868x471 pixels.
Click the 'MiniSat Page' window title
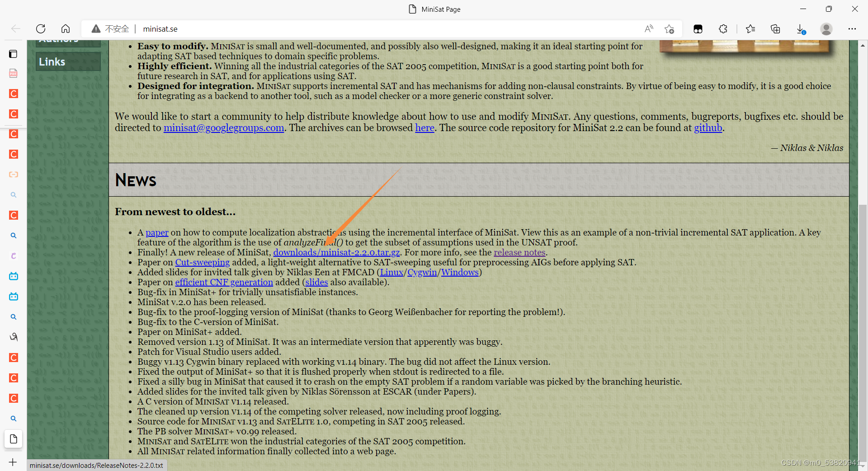click(441, 9)
